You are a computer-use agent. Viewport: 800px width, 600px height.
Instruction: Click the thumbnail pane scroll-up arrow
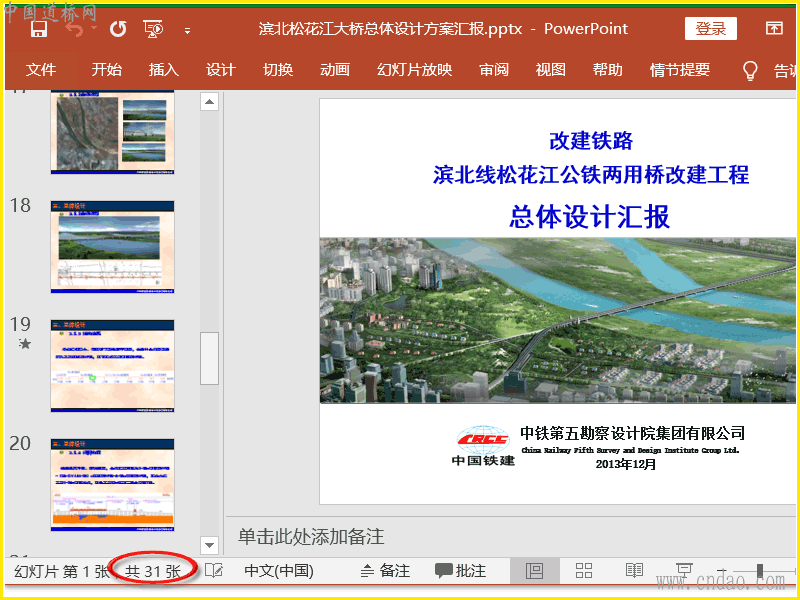click(x=209, y=101)
